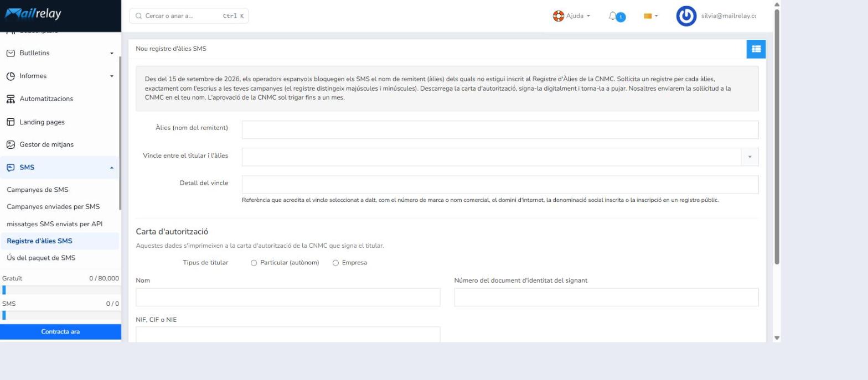Click the Butlletins envelope icon
This screenshot has height=380, width=868.
coord(11,53)
